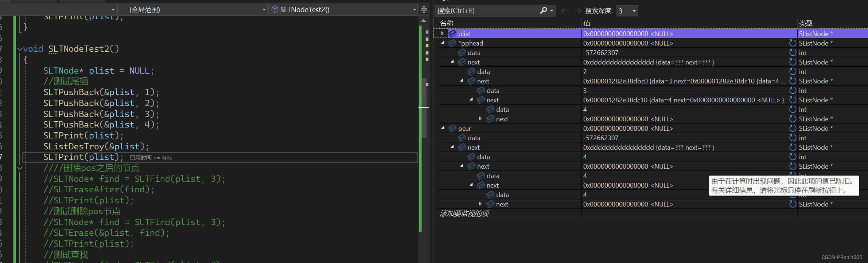Screen dimensions: 868x263
Task: Click the variable icon of the next row 0x000001282e38dc10
Action: [481, 100]
